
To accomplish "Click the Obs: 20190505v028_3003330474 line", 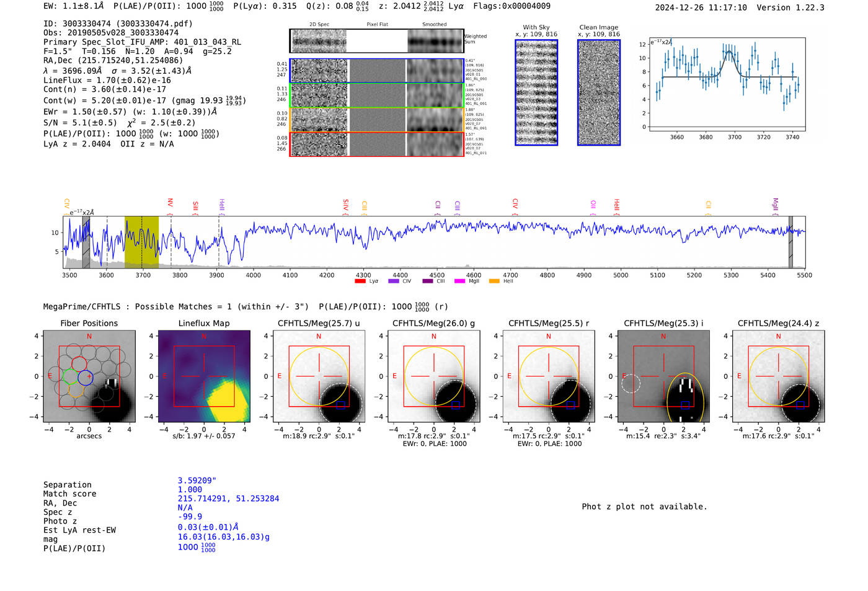I will coord(111,33).
